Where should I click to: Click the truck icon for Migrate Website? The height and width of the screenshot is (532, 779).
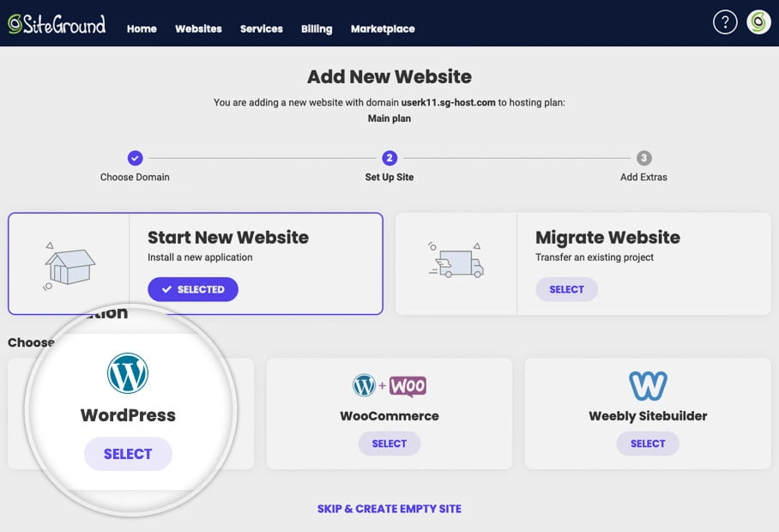(456, 261)
